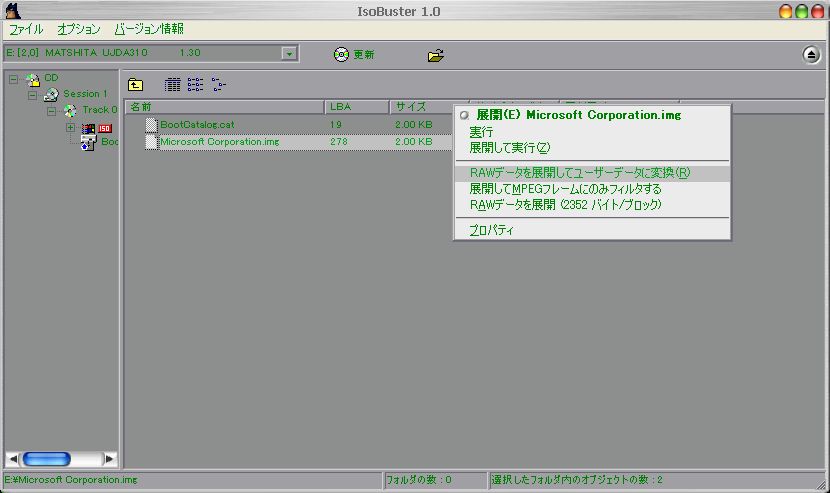Select the red ISO file-system icon
This screenshot has height=493, width=830.
[x=105, y=128]
